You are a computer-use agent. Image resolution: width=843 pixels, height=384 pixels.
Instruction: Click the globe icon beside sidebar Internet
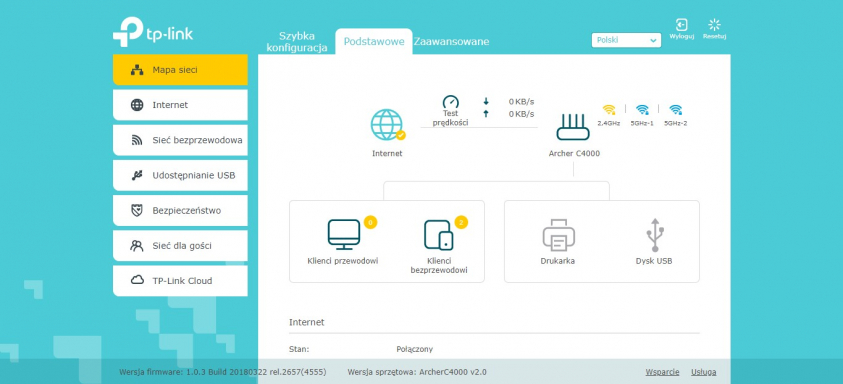point(137,105)
